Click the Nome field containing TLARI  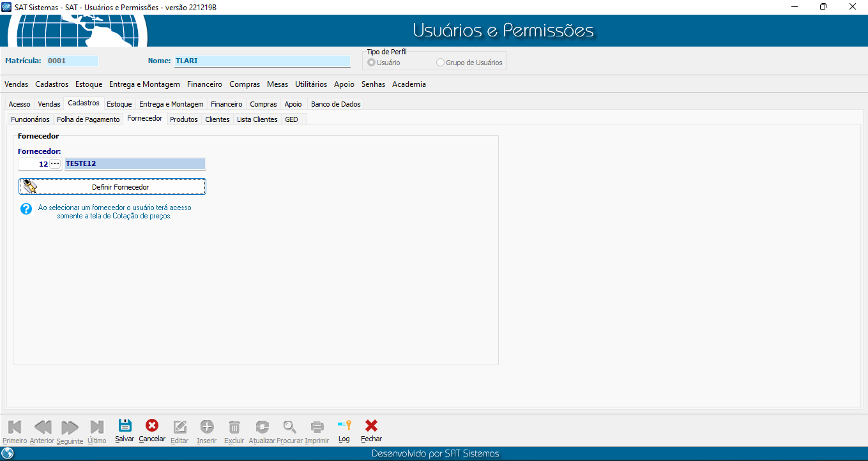click(x=262, y=61)
